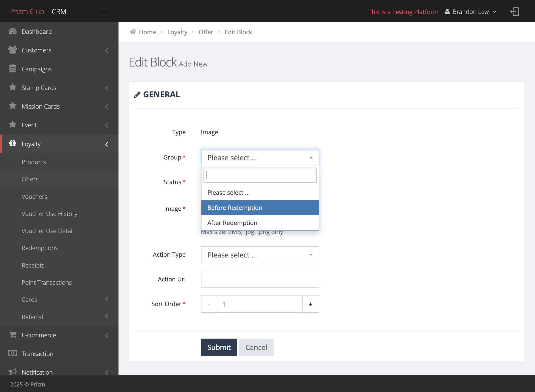Expand the Mission Cards chevron
The image size is (535, 392).
pos(107,107)
